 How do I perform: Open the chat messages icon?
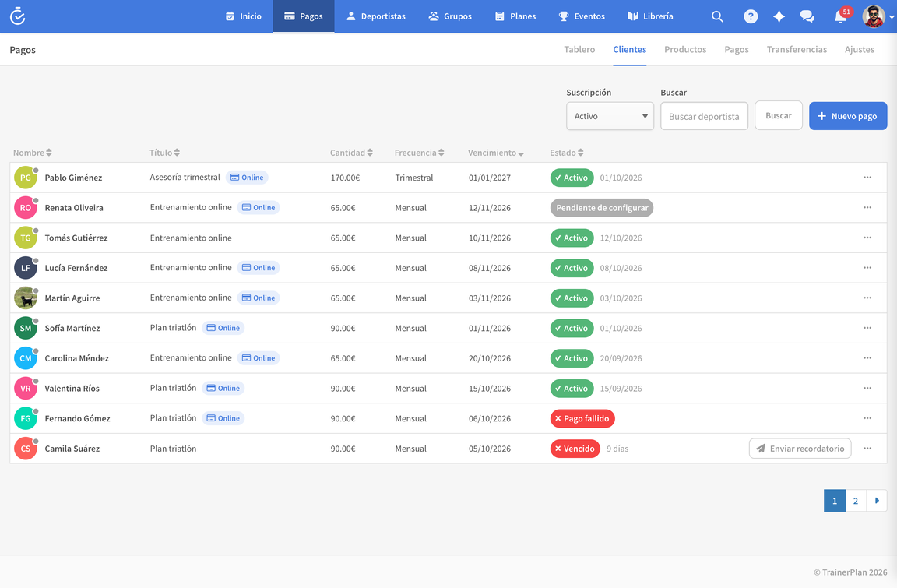807,16
